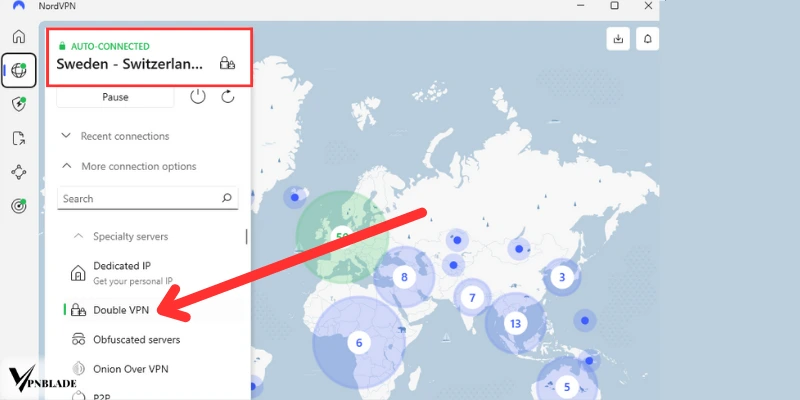Maximize the NordVPN window
This screenshot has width=800, height=400.
[x=615, y=6]
